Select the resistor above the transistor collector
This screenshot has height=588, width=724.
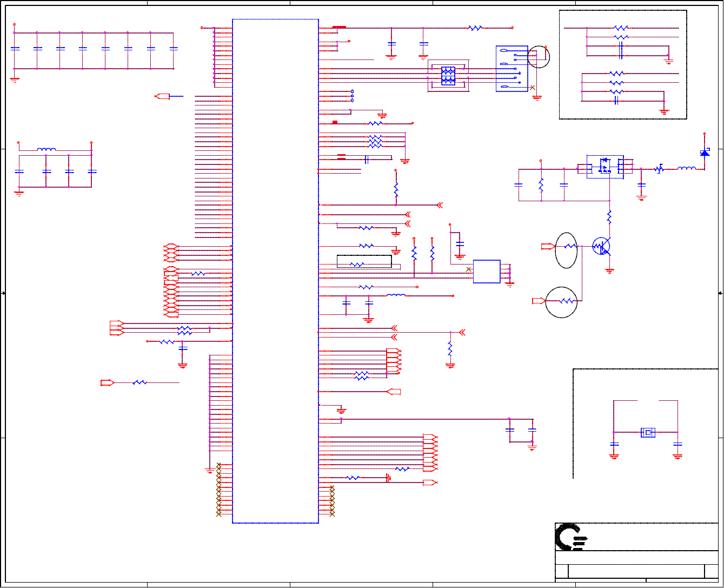609,217
